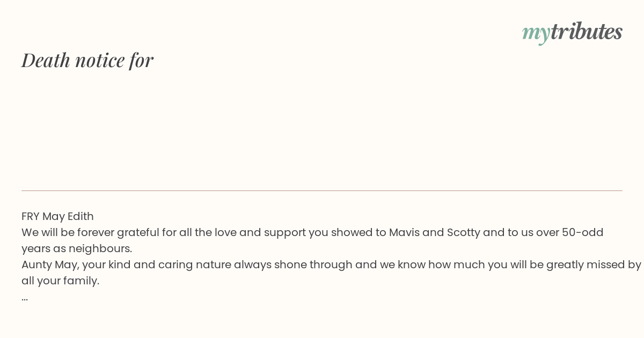Image resolution: width=644 pixels, height=338 pixels.
Task: Click the words "greatly missed by"
Action: point(594,265)
